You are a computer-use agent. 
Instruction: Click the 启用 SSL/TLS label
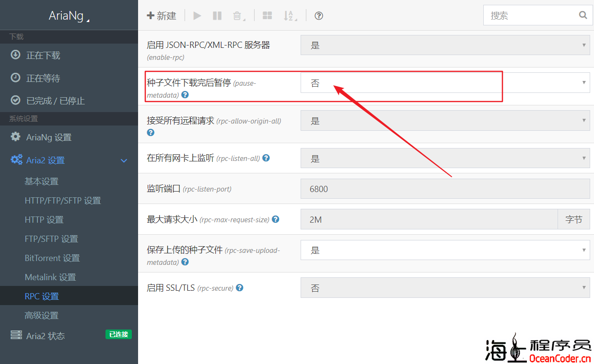coord(171,288)
